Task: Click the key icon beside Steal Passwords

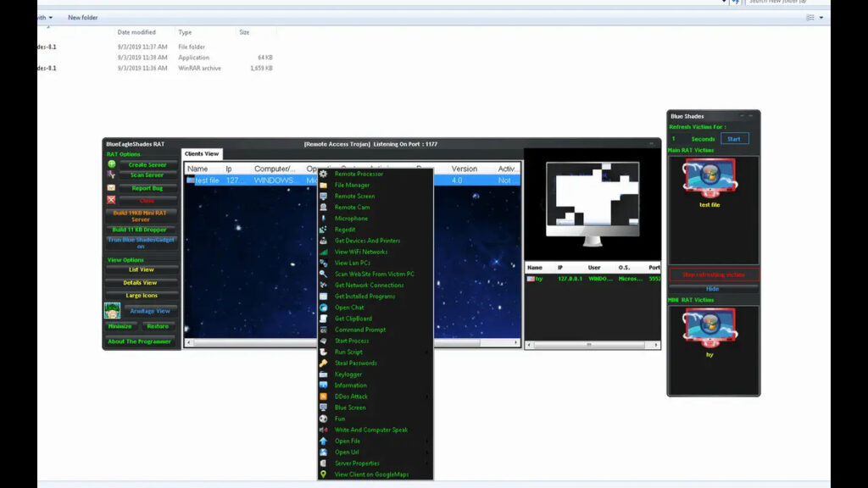Action: click(323, 363)
